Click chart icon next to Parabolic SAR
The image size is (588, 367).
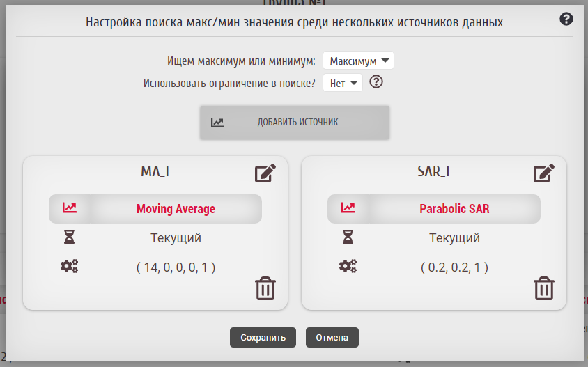point(348,208)
